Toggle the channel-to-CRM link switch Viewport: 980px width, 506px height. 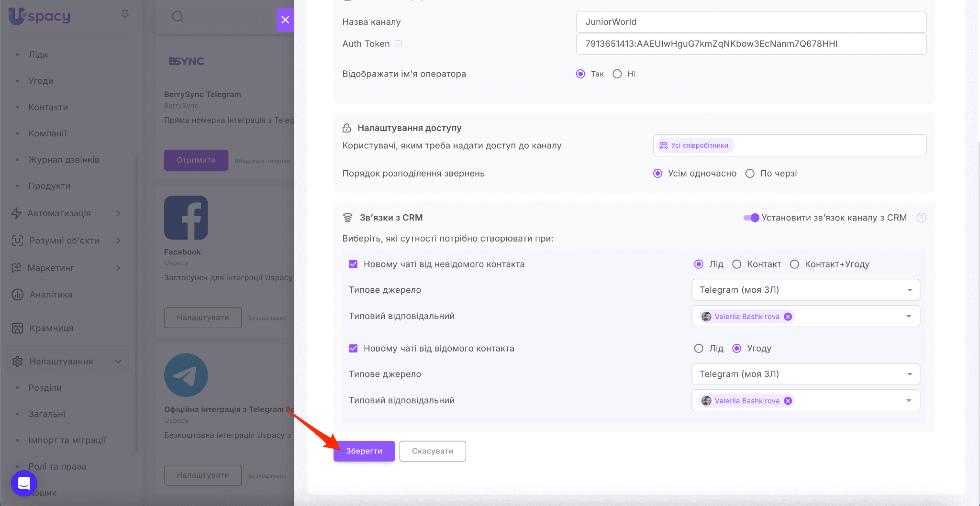pyautogui.click(x=751, y=218)
